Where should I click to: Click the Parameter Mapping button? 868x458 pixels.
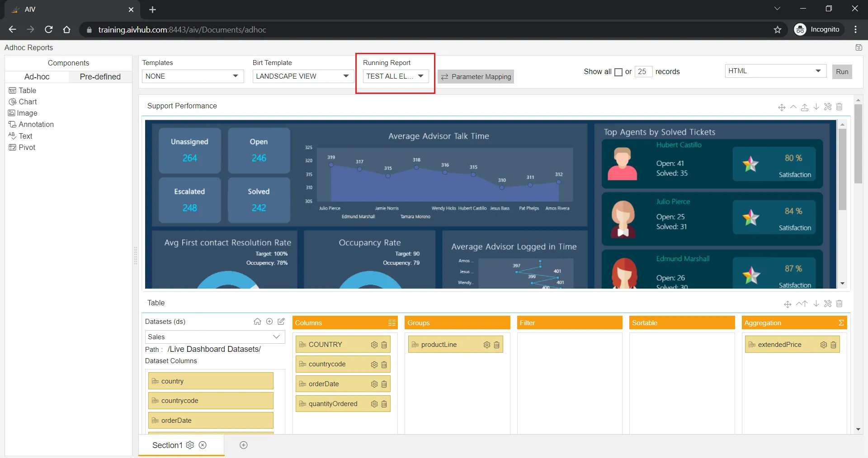click(476, 77)
